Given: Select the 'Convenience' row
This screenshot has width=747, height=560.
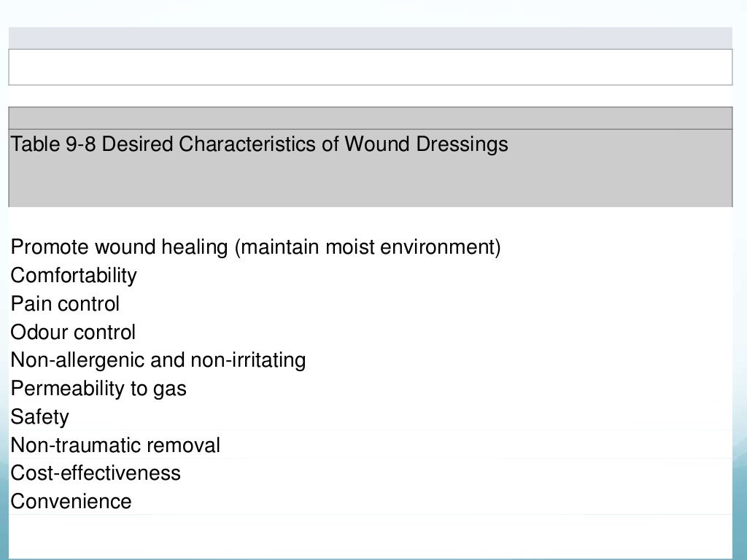Looking at the screenshot, I should pos(71,502).
